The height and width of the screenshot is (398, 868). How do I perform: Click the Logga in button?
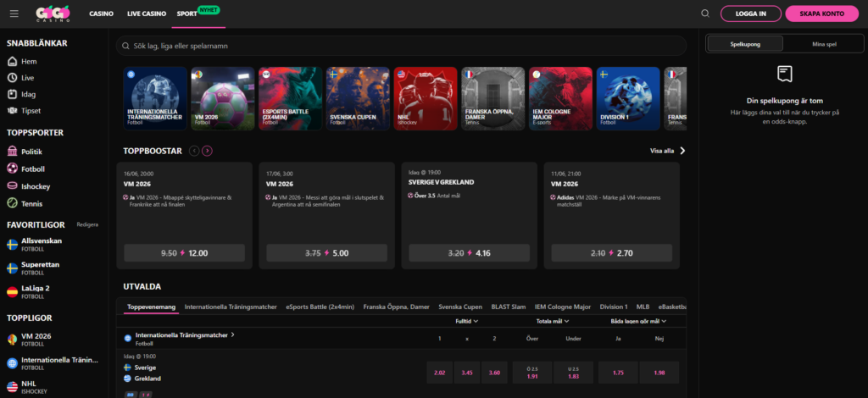click(751, 14)
